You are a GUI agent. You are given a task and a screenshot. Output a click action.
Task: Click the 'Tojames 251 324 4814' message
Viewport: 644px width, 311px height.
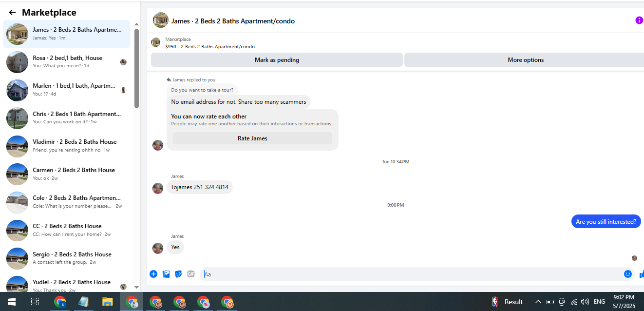pyautogui.click(x=200, y=187)
